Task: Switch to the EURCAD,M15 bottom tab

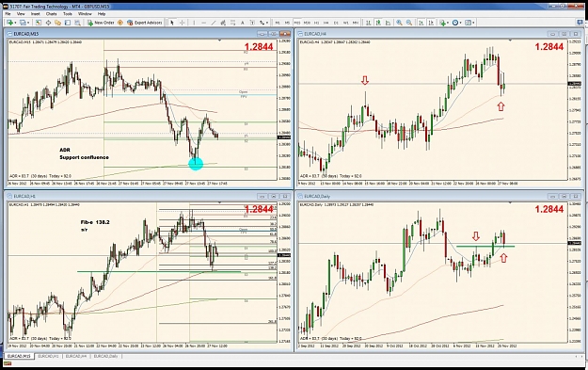Action: (x=19, y=356)
